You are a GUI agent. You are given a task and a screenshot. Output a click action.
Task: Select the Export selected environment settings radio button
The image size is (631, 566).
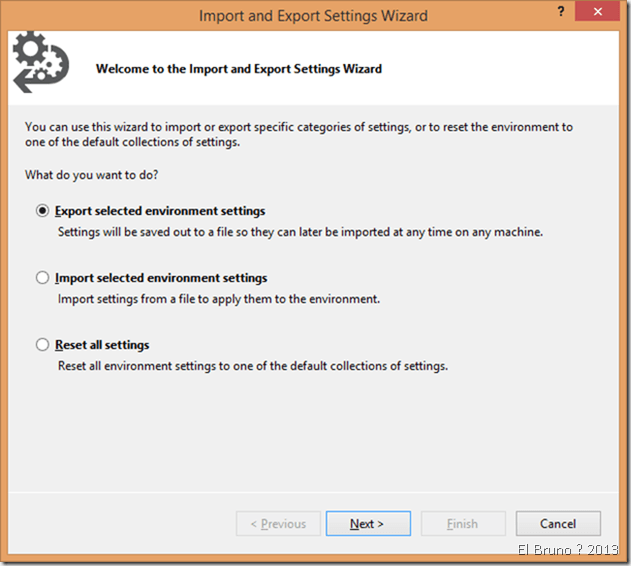pyautogui.click(x=42, y=211)
